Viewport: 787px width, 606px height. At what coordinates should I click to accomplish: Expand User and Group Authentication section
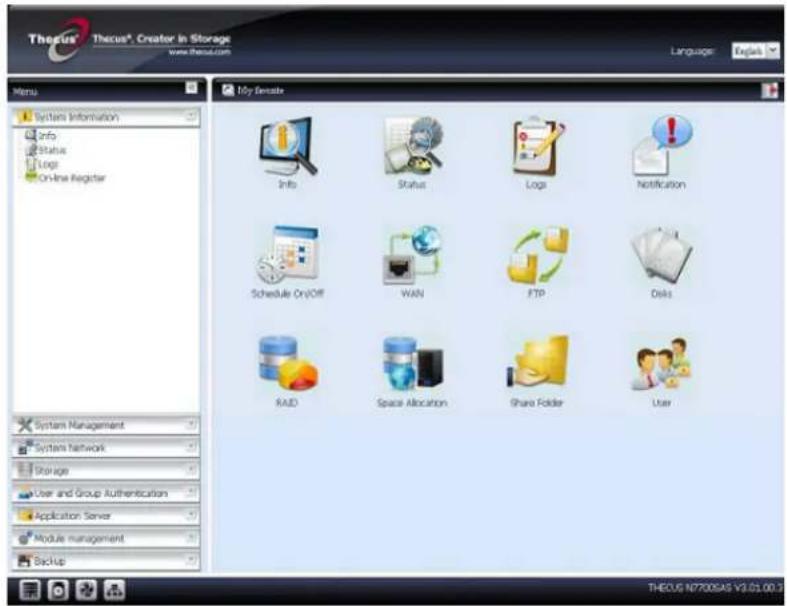coord(106,494)
